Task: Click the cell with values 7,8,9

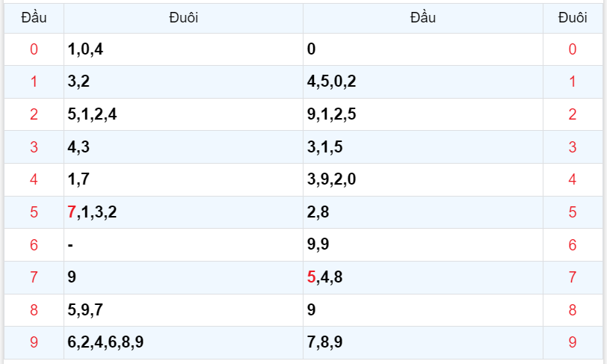Action: (324, 342)
